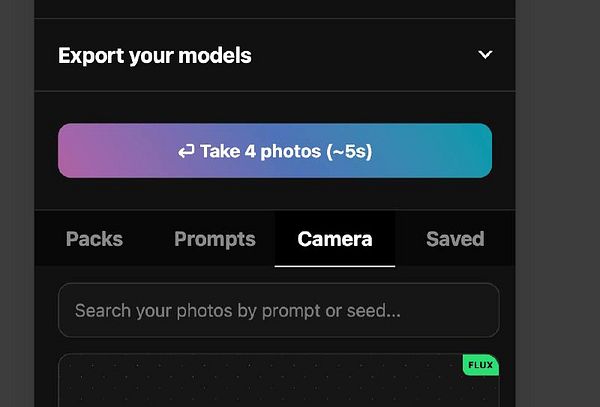Go to the Saved tab

(x=455, y=239)
